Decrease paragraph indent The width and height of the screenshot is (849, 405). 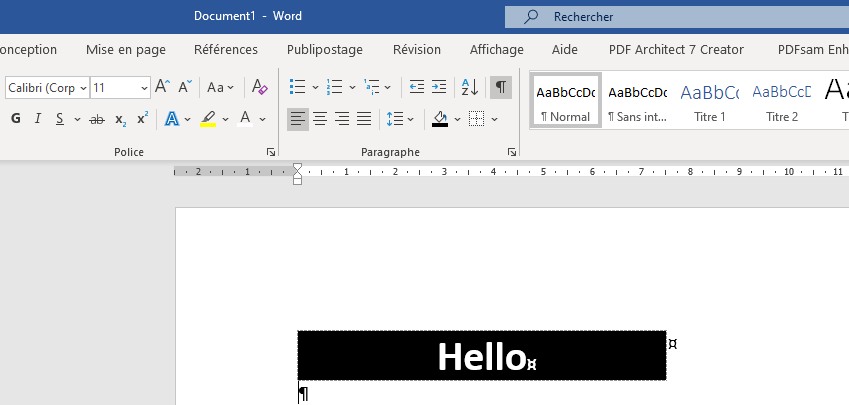pyautogui.click(x=416, y=87)
